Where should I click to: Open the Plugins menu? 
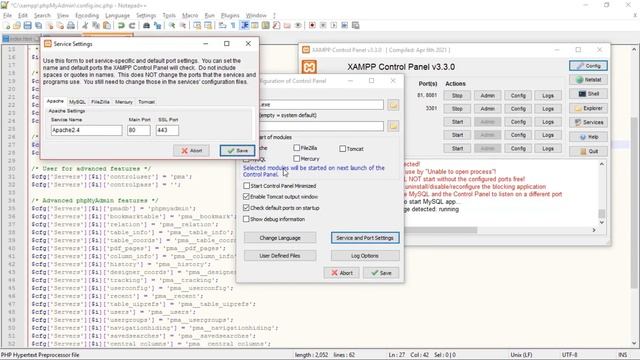click(x=230, y=15)
